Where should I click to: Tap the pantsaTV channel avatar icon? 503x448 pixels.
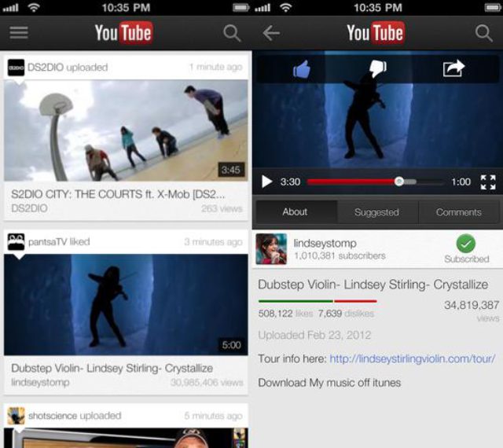(16, 241)
